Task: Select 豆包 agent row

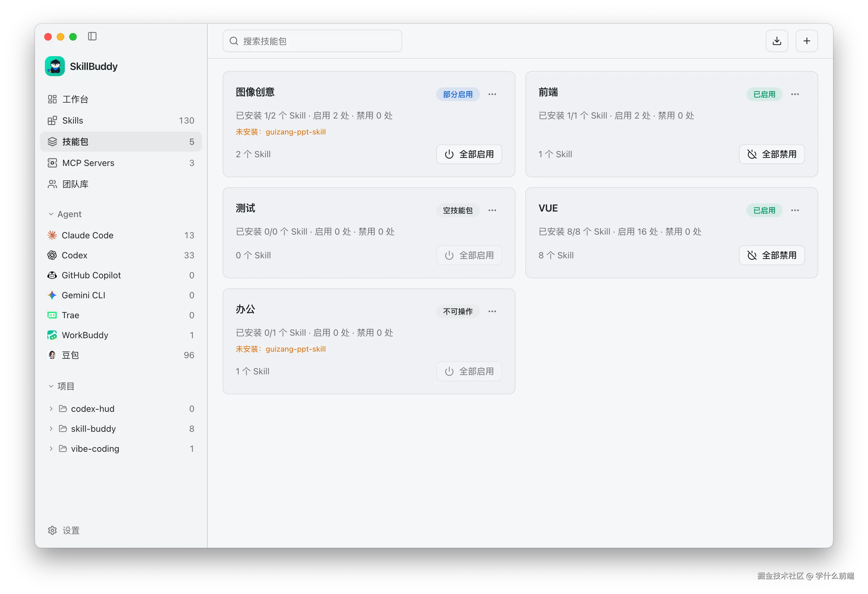Action: 121,355
